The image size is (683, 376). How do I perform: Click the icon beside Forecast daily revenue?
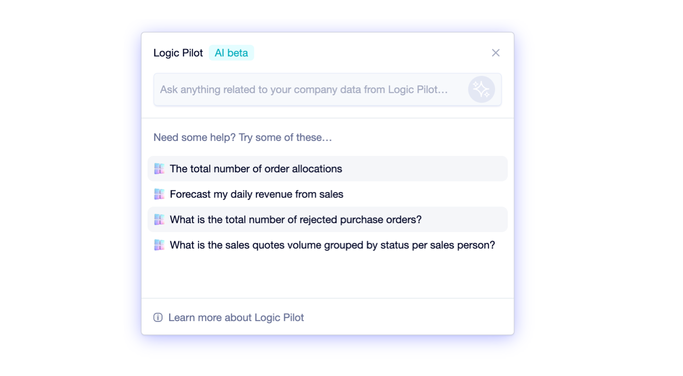(159, 194)
